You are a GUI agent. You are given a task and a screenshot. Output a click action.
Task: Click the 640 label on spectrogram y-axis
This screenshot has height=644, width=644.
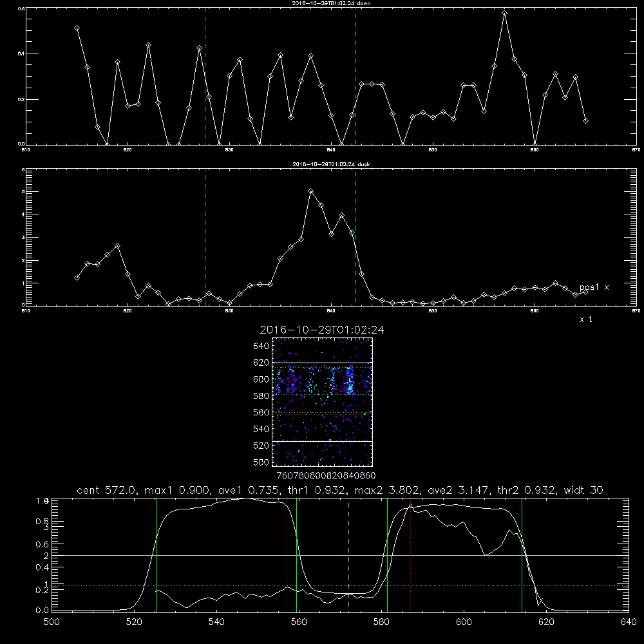261,346
